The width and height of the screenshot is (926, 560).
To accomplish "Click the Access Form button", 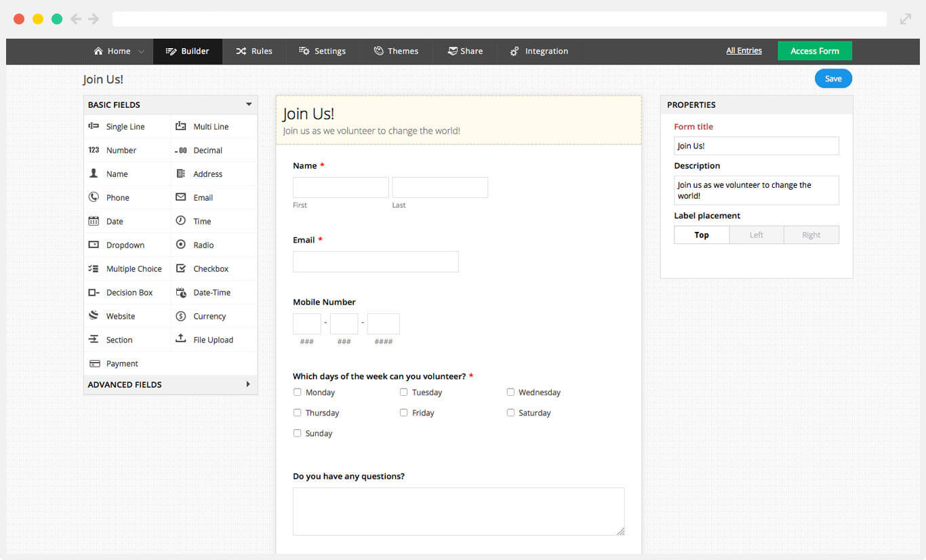I will pyautogui.click(x=815, y=50).
